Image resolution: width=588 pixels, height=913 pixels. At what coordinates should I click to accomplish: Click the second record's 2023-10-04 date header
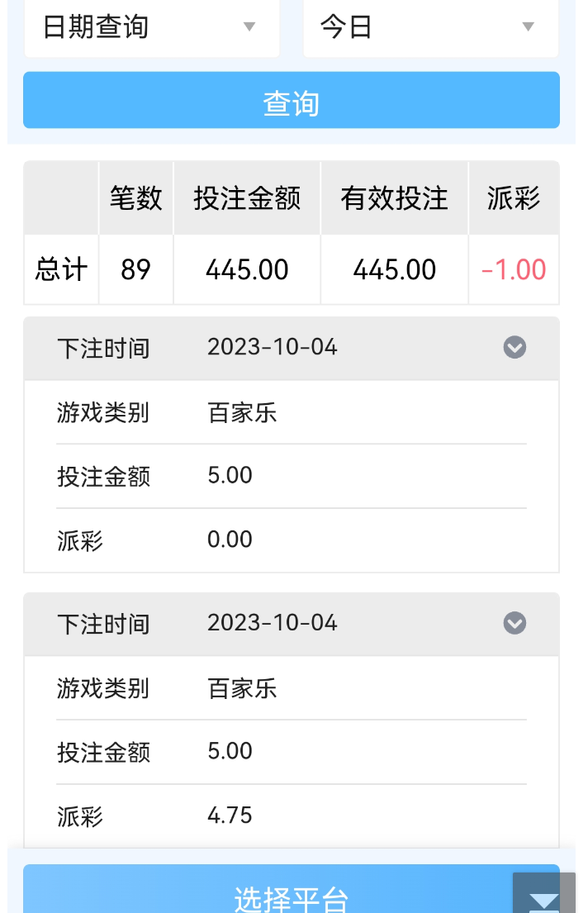click(273, 622)
